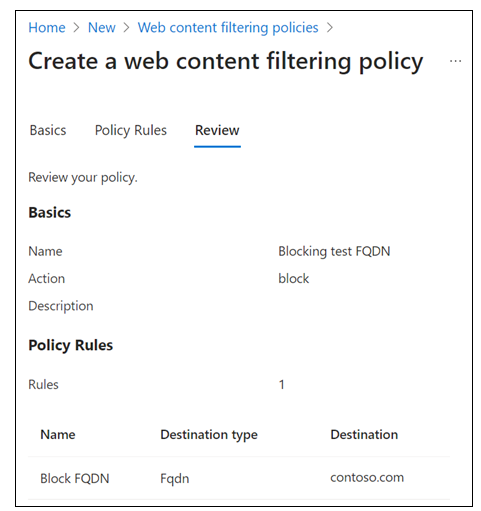
Task: Click the Rules label
Action: (43, 385)
